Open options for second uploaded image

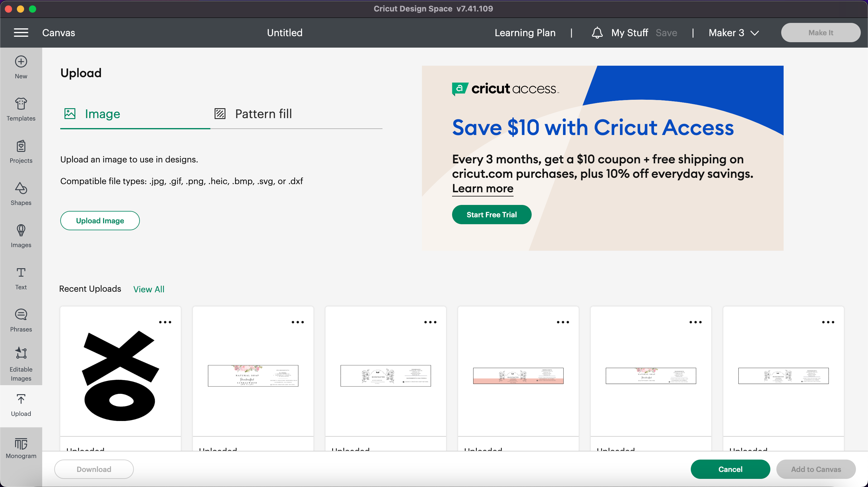pos(297,322)
